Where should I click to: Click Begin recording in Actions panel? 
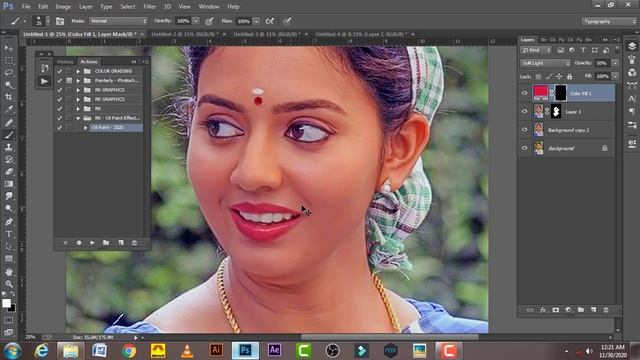(x=79, y=242)
